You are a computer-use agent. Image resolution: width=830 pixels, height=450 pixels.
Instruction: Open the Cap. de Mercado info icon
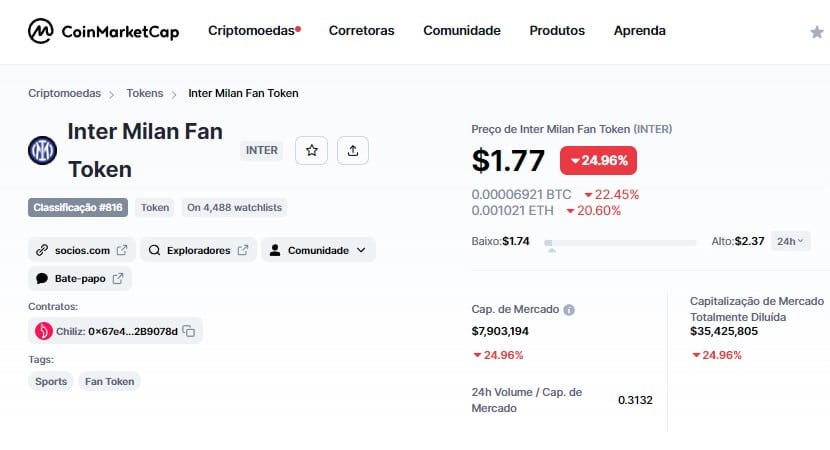tap(569, 310)
